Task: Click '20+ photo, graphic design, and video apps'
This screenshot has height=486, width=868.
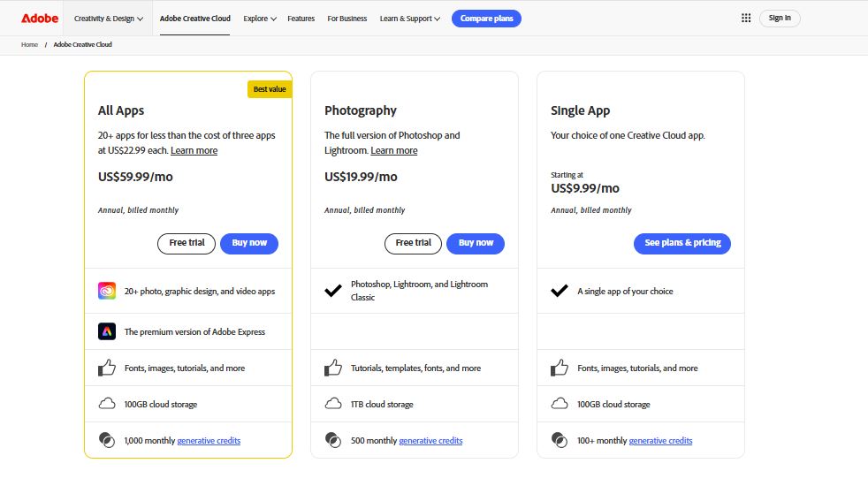Action: coord(199,291)
